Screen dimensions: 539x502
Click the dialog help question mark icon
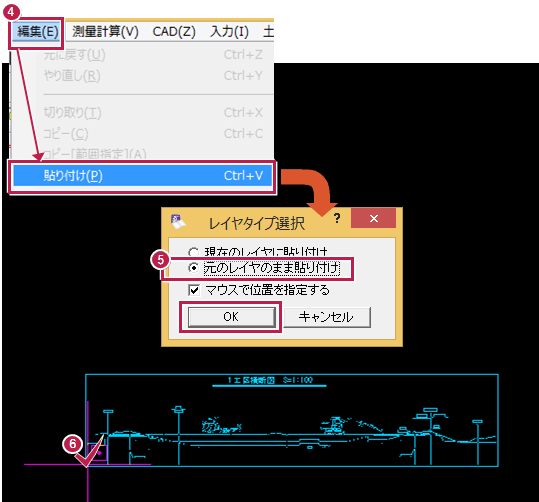[337, 218]
